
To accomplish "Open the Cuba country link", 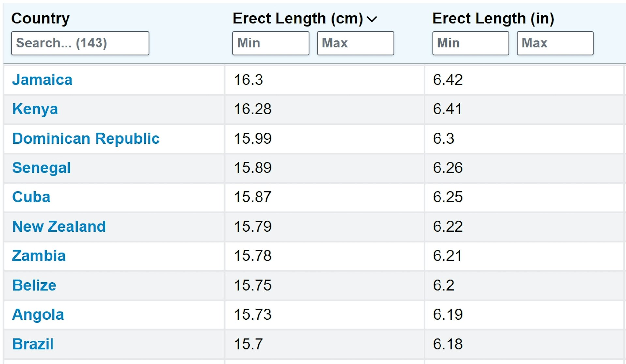I will point(31,197).
